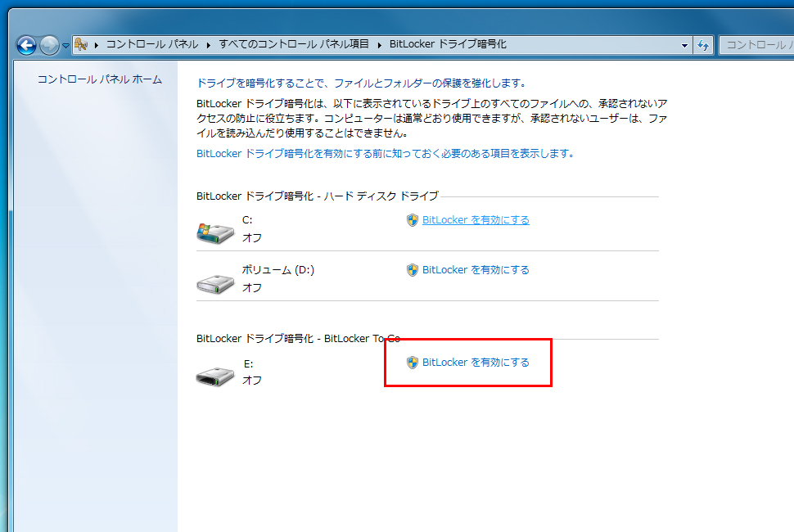This screenshot has height=532, width=794.
Task: Click the shield icon for drive C:
Action: click(413, 220)
